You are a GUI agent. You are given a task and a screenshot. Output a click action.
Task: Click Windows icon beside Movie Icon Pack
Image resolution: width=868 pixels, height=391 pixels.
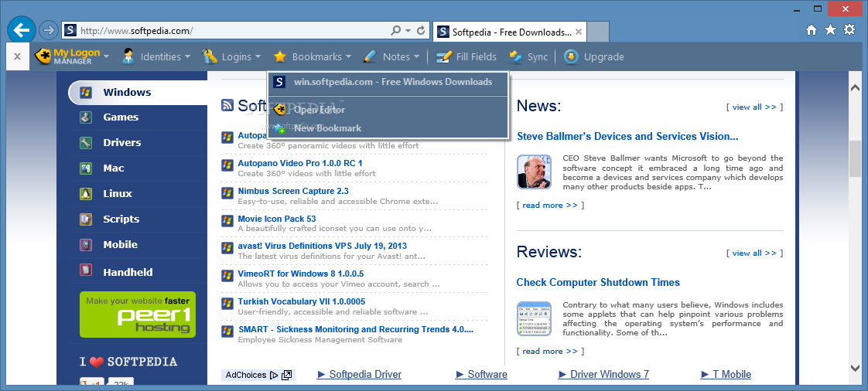(227, 220)
